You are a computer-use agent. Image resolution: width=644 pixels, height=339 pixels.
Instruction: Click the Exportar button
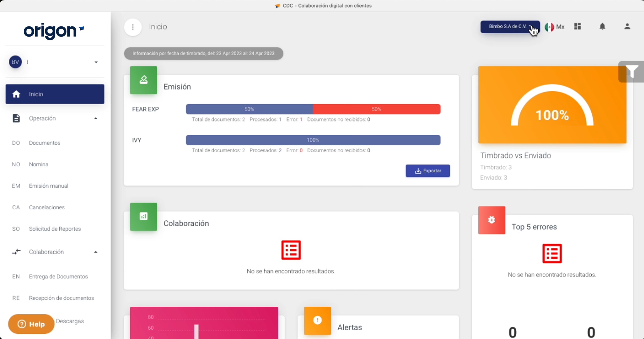click(x=428, y=171)
